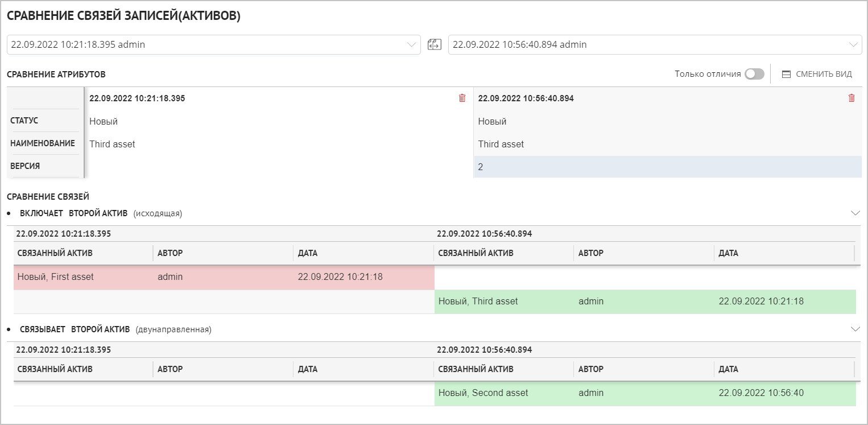
Task: Collapse the ВКЛЮЧАЕТ ВТОРОЙ АКТИВ section
Action: 855,213
